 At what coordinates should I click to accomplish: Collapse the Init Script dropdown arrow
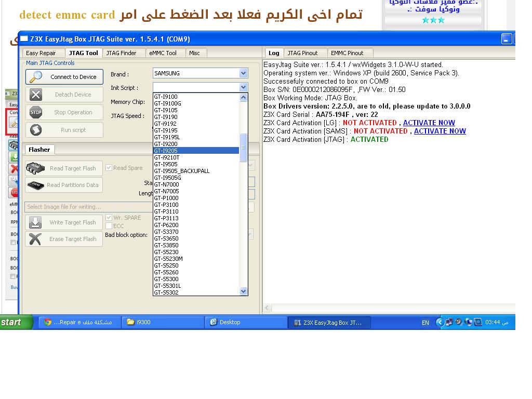pos(243,87)
